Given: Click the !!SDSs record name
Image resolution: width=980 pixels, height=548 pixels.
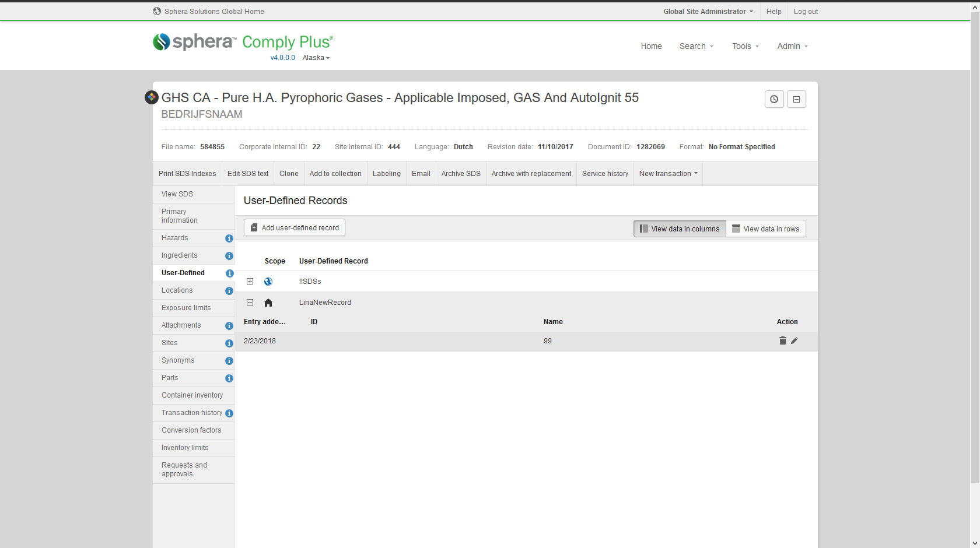Looking at the screenshot, I should click(310, 282).
